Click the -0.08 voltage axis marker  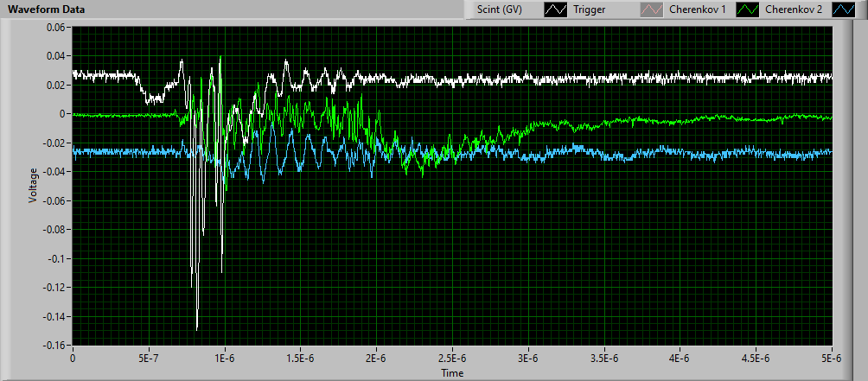54,230
